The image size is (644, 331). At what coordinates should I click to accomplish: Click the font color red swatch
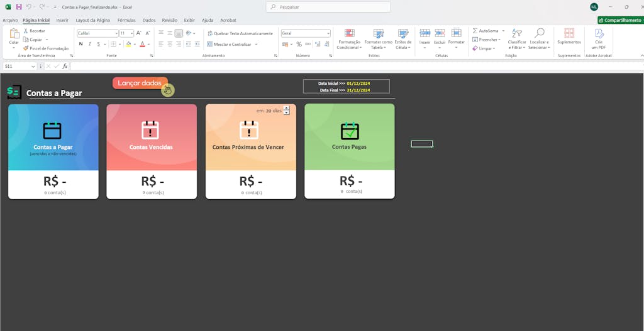click(142, 44)
